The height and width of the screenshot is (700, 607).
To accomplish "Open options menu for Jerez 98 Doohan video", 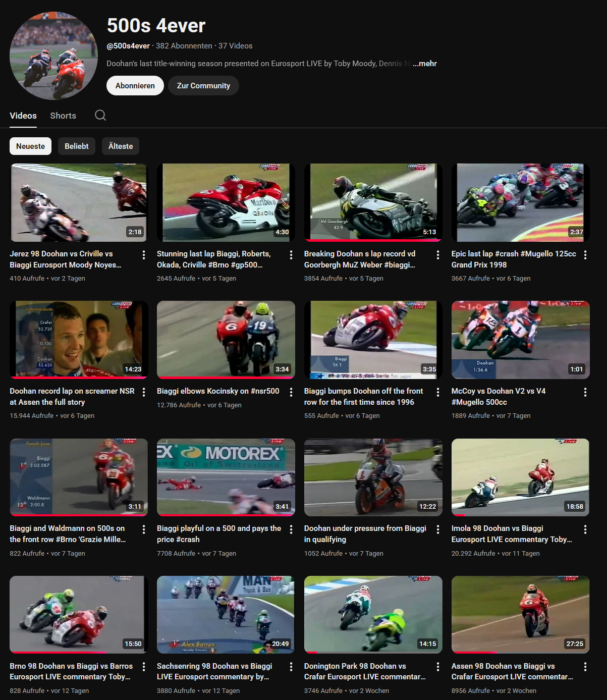I will tap(144, 255).
